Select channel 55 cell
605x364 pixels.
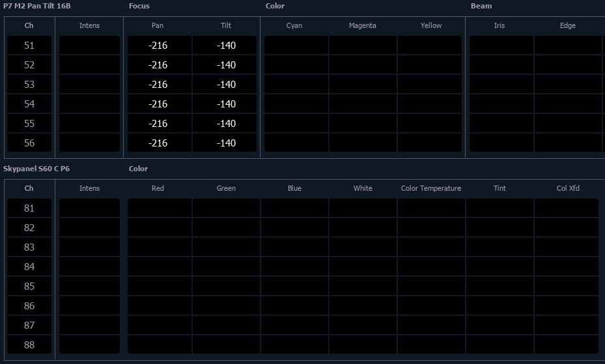(x=29, y=123)
